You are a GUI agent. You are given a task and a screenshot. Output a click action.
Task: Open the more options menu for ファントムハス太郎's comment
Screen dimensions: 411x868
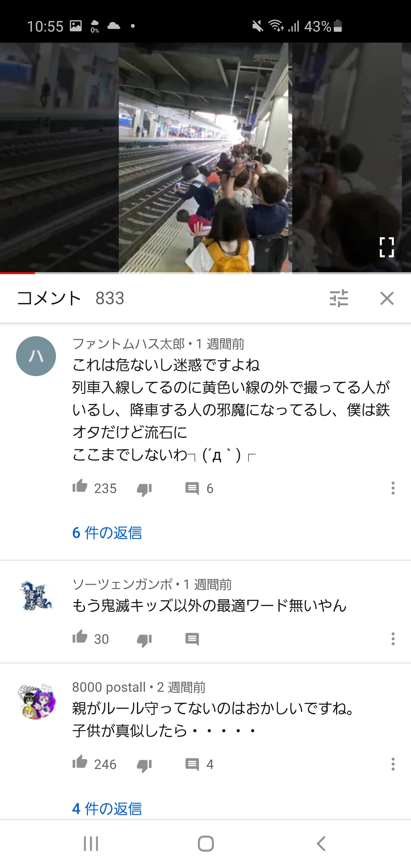click(x=393, y=488)
